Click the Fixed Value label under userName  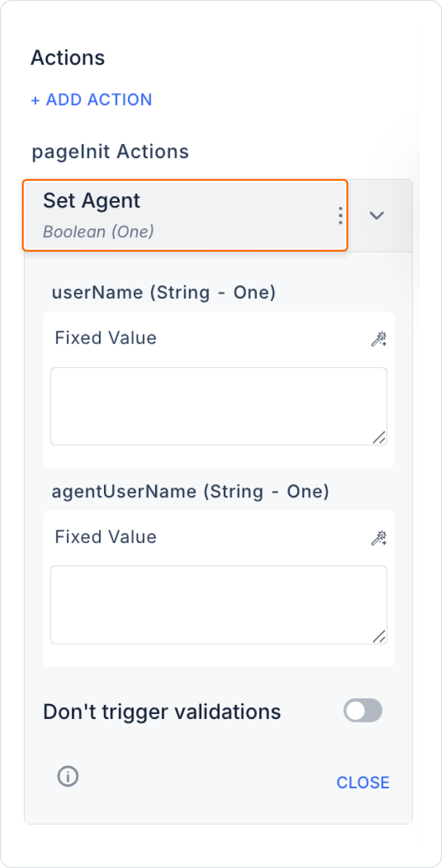point(106,338)
